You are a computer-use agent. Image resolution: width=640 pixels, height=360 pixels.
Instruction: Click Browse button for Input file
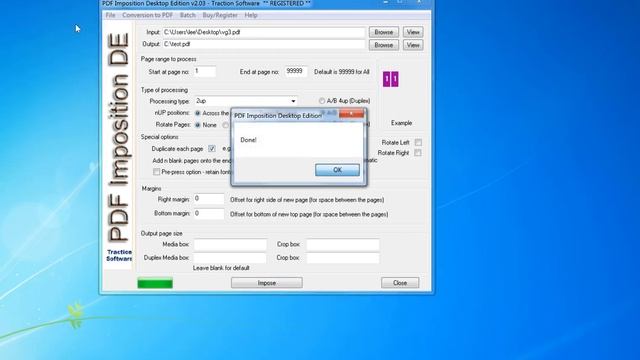coord(384,32)
